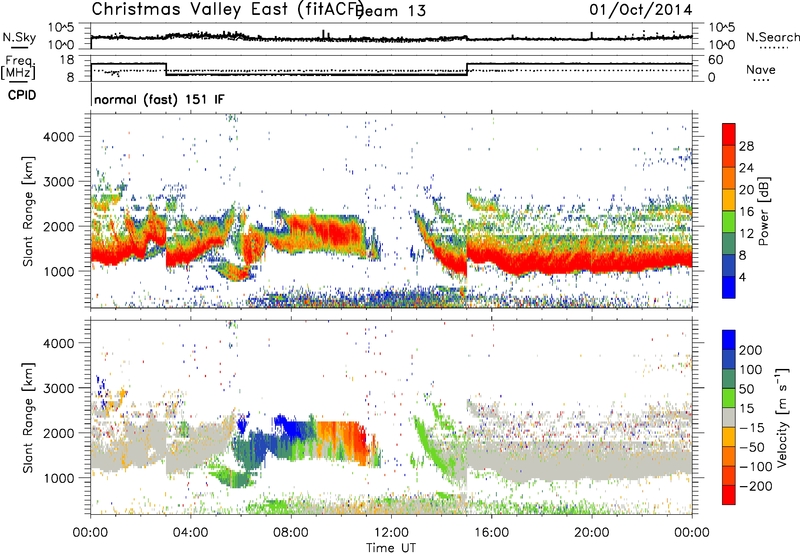Click the '1000' range tick of the power panel
This screenshot has height=554, width=800.
pyautogui.click(x=59, y=271)
